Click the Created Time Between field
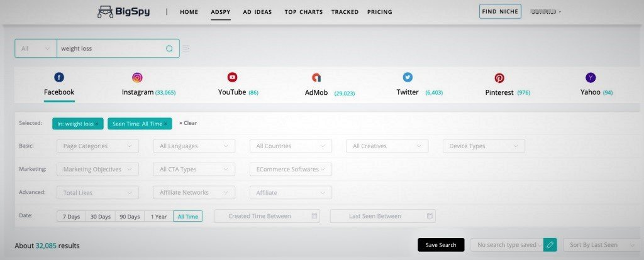This screenshot has height=260, width=644. click(267, 216)
